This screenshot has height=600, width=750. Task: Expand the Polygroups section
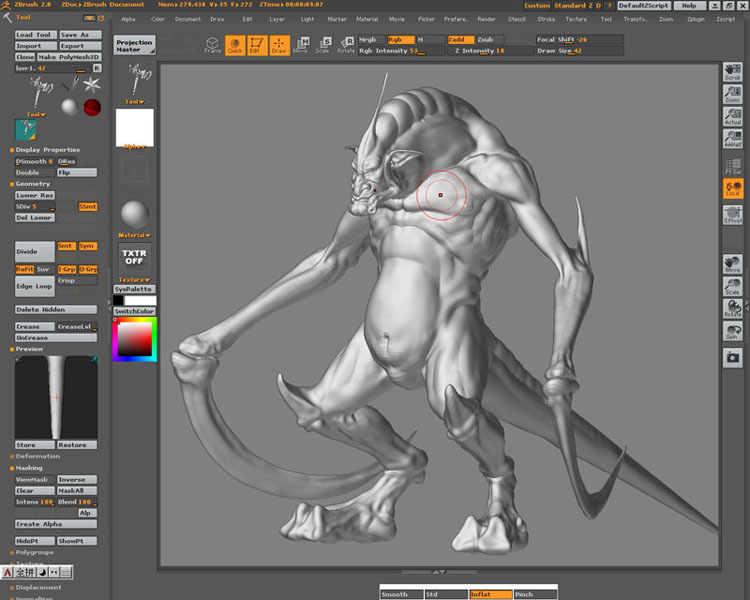coord(34,552)
